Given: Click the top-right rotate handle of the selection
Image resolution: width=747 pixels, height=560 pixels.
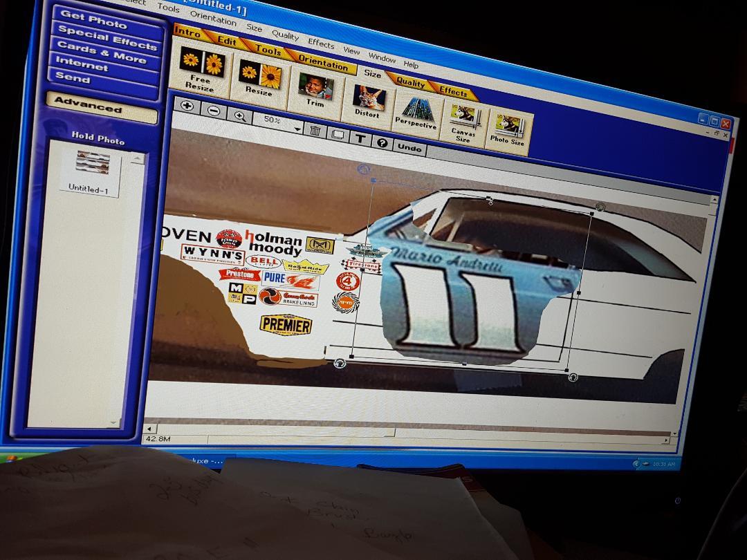Looking at the screenshot, I should (600, 207).
